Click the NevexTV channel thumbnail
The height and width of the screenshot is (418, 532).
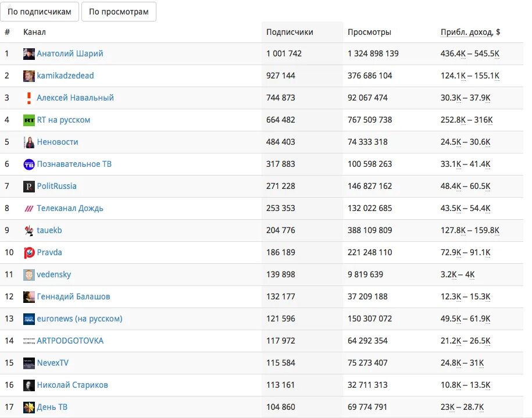point(29,363)
